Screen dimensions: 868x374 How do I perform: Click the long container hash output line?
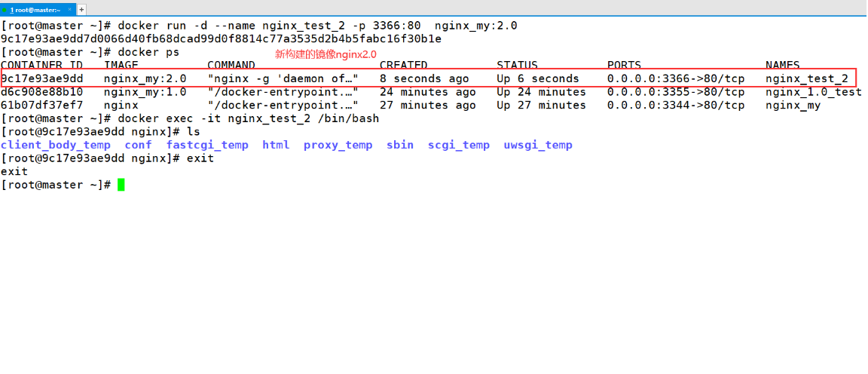[221, 38]
